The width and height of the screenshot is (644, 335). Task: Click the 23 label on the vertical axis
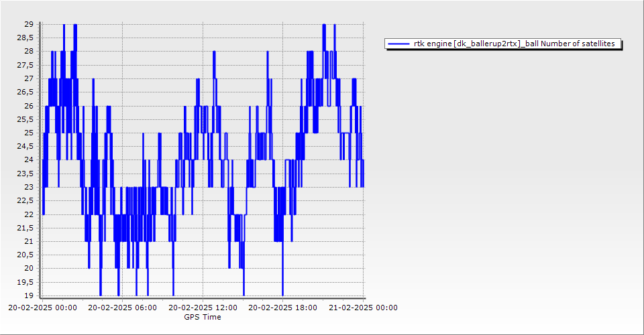pyautogui.click(x=29, y=187)
